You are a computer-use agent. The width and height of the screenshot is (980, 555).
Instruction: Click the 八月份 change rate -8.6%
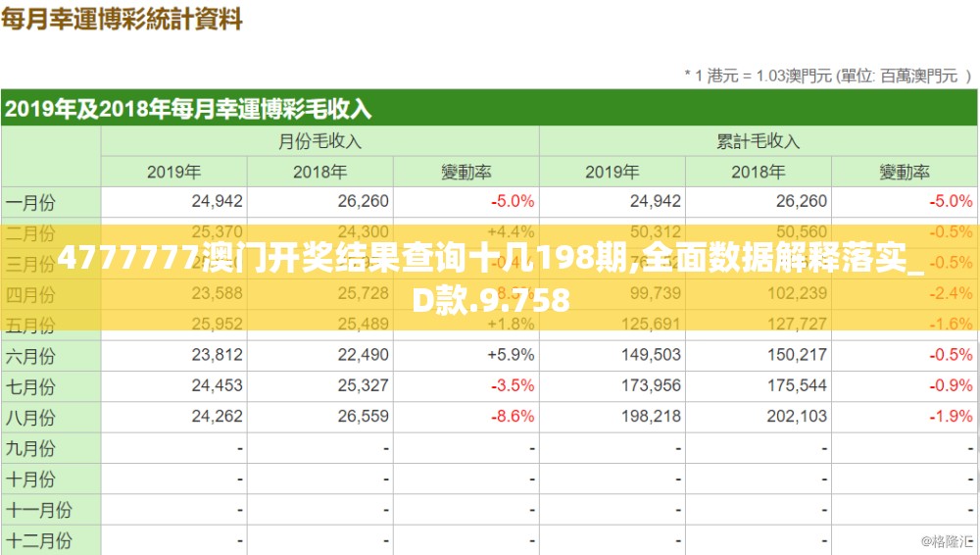(513, 416)
